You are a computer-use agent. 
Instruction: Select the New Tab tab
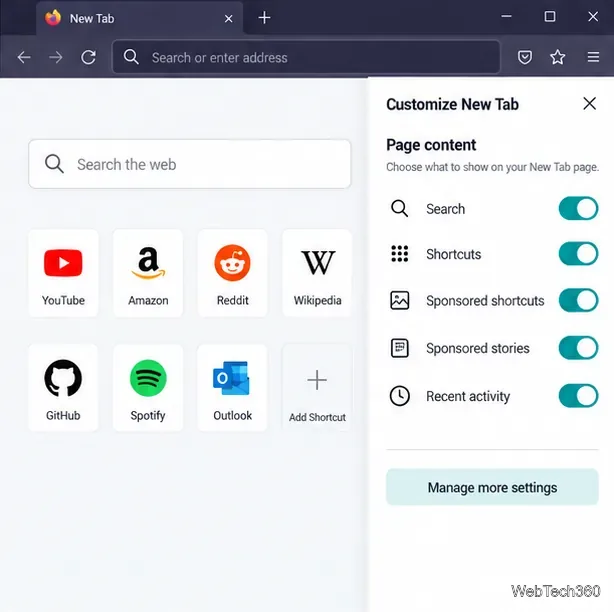click(x=139, y=18)
